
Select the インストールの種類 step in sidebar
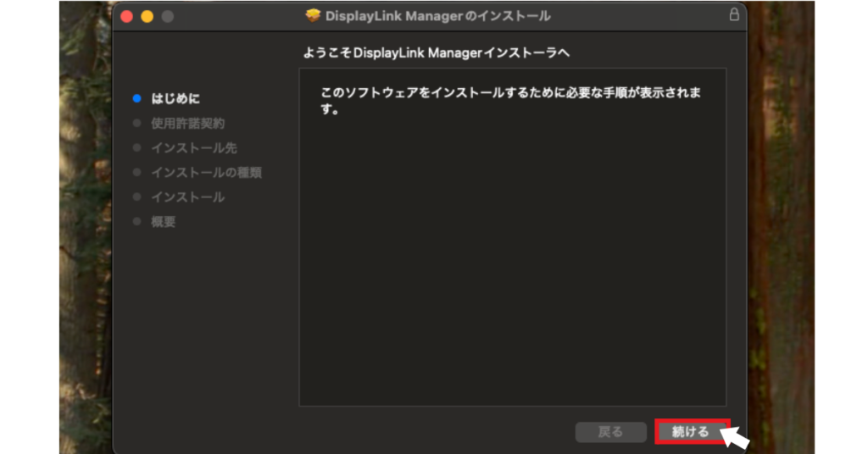[x=206, y=173]
